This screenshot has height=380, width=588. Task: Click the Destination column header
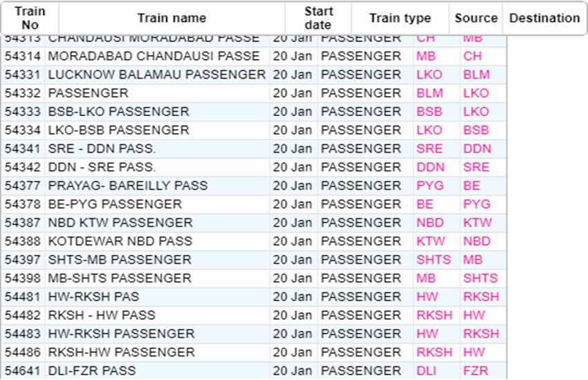tap(544, 19)
